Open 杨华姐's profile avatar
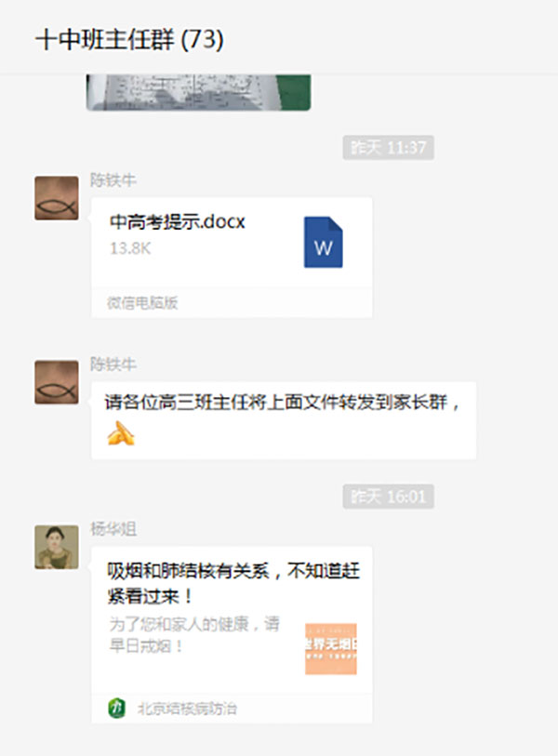This screenshot has width=558, height=756. point(57,547)
